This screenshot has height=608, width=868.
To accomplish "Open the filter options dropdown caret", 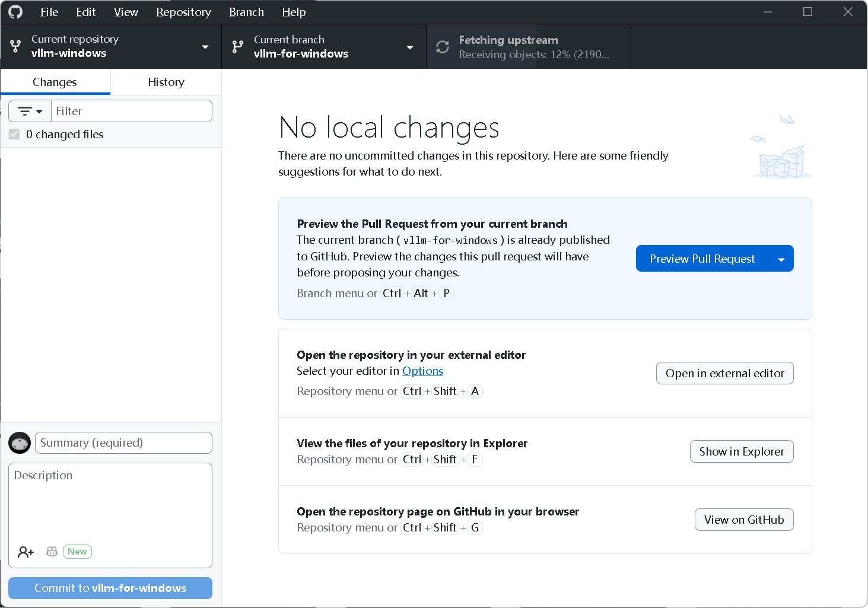I will click(x=39, y=111).
